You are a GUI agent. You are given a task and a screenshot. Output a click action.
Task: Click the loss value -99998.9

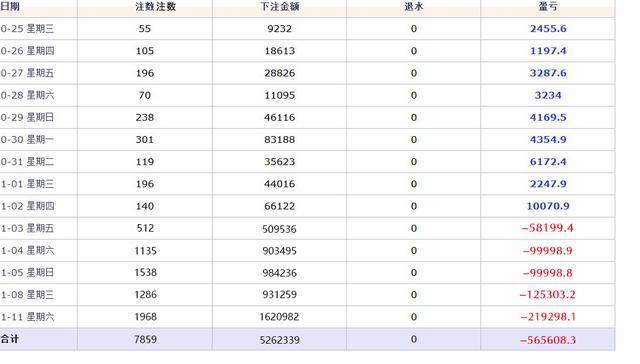click(x=548, y=251)
